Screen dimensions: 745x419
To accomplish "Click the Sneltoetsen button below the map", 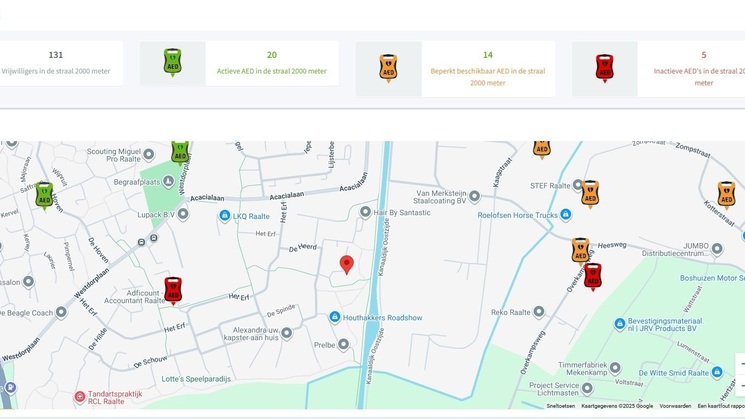I will (560, 406).
